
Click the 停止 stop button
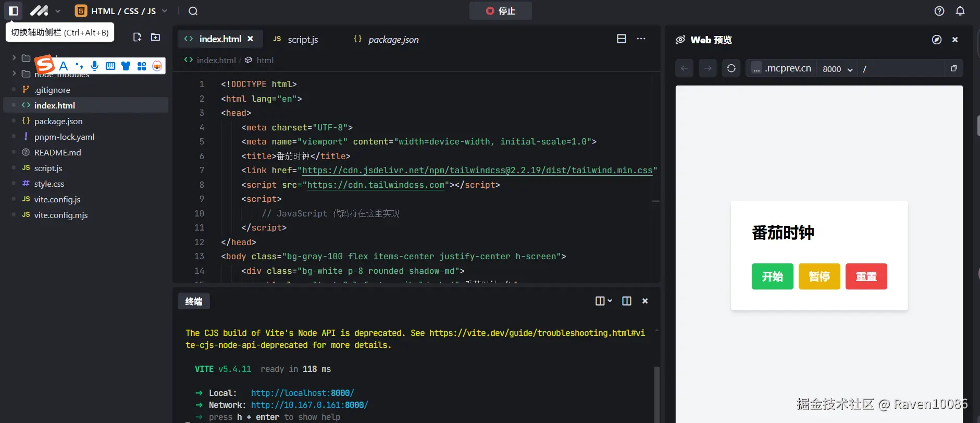point(500,11)
